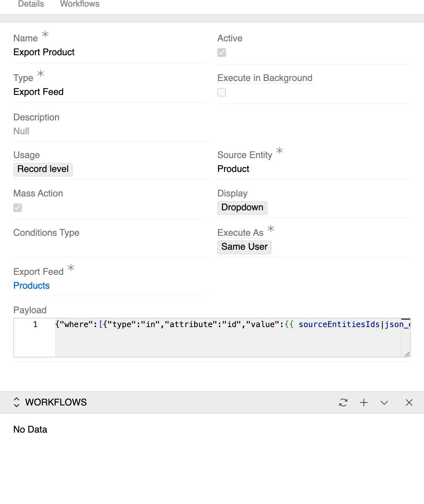Collapse the Workflows panel chevron
This screenshot has width=424, height=504.
[x=384, y=403]
